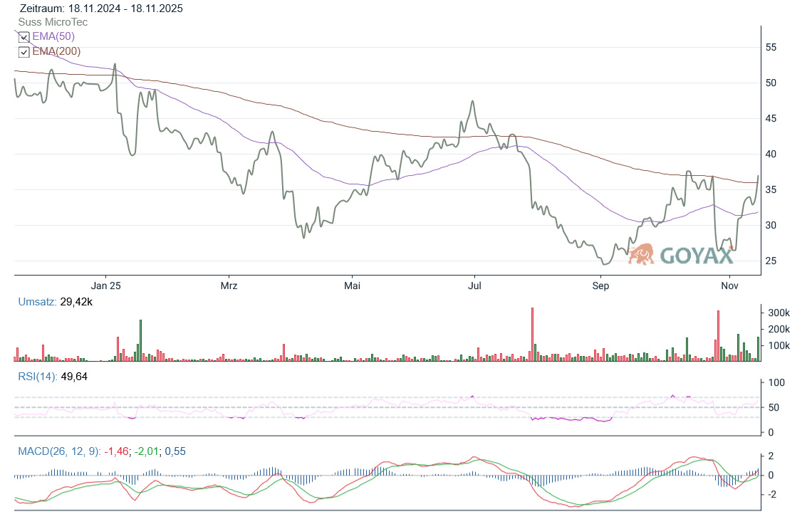Click the Suss MicroTec chart title
This screenshot has width=812, height=514.
tap(53, 22)
